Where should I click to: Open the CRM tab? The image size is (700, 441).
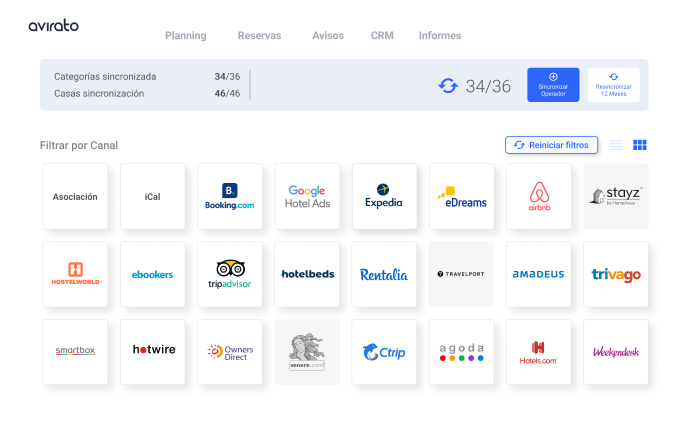(x=382, y=36)
